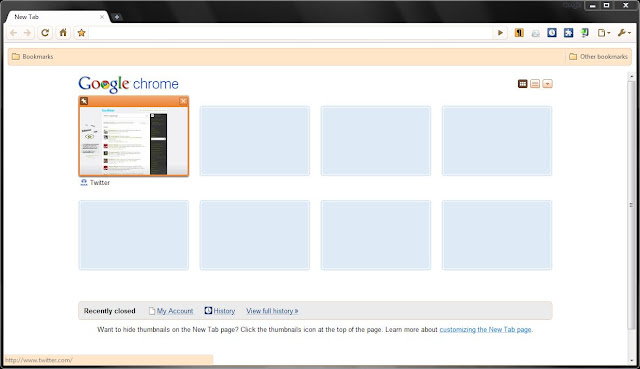640x369 pixels.
Task: Minimize the browser window
Action: pos(592,5)
